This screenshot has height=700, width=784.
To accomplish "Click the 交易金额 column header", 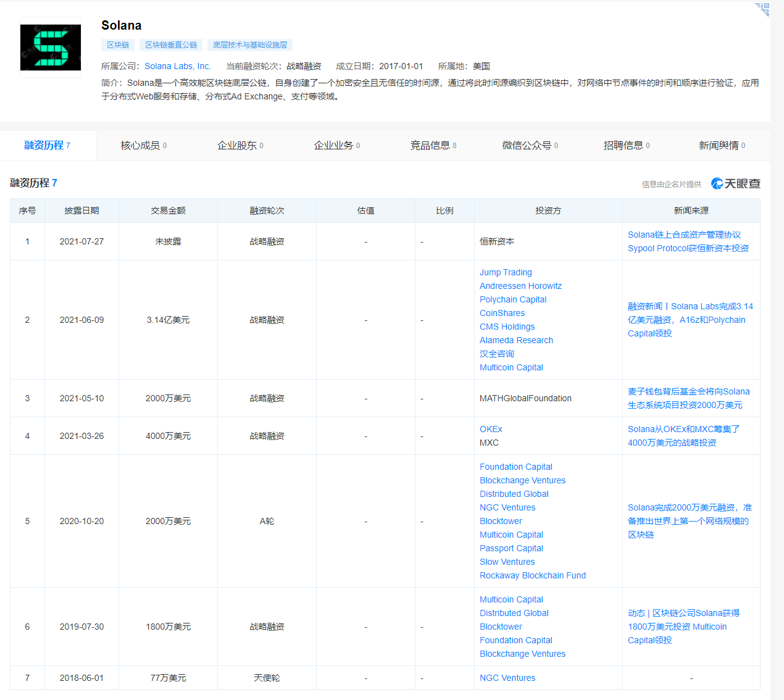I will tap(168, 210).
